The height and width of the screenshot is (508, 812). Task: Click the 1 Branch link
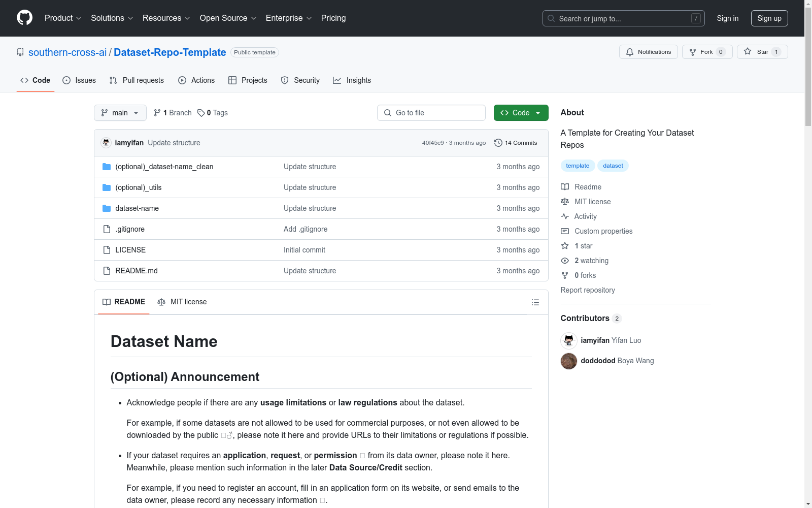click(x=173, y=113)
